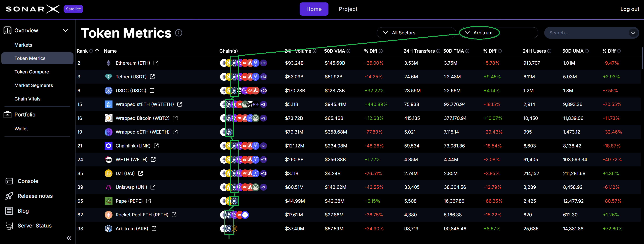Image resolution: width=644 pixels, height=244 pixels.
Task: Click the Blog icon
Action: (9, 211)
